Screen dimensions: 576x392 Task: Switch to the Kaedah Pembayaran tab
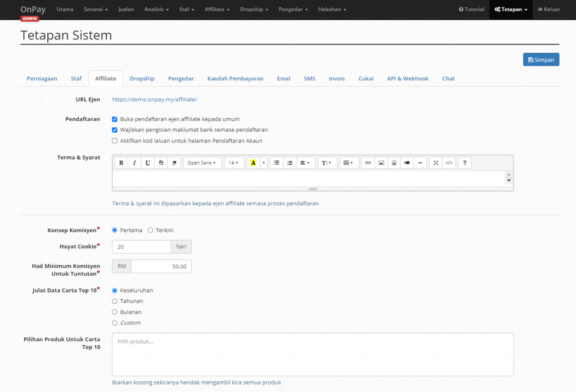pos(235,79)
